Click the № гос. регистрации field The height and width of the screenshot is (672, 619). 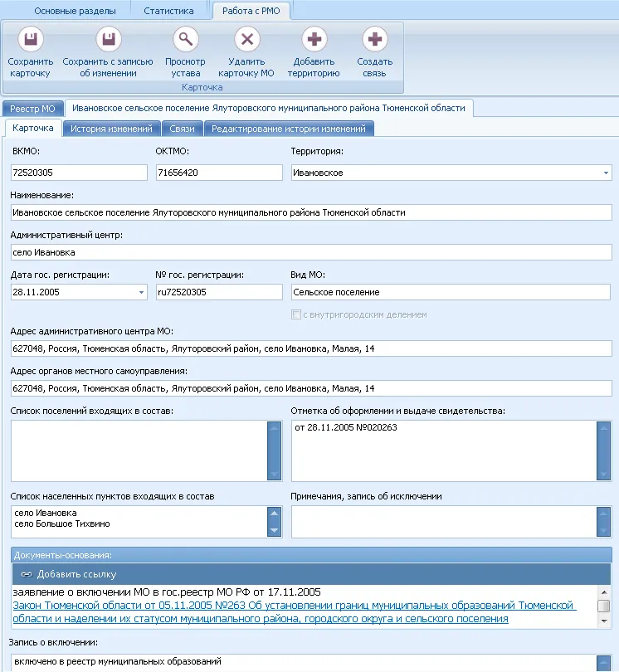pos(219,292)
